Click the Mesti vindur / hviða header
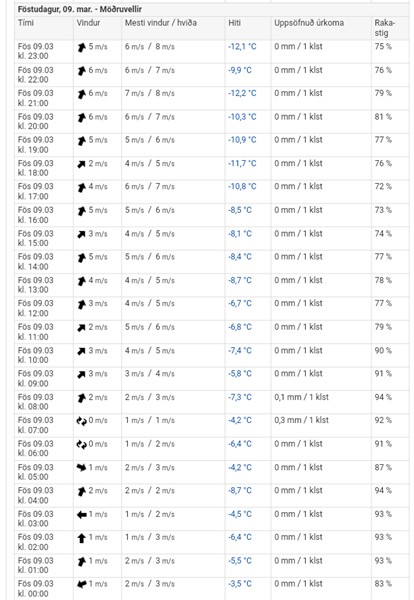Image resolution: width=414 pixels, height=600 pixels. pyautogui.click(x=160, y=23)
